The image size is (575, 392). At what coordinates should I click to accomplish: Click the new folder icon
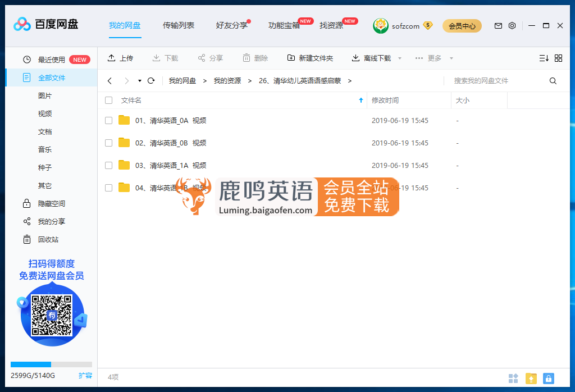pyautogui.click(x=291, y=58)
